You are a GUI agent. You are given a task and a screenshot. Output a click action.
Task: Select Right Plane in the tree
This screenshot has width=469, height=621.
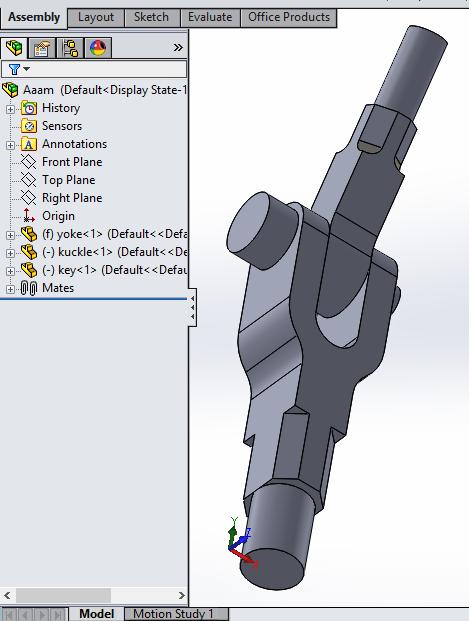click(72, 198)
